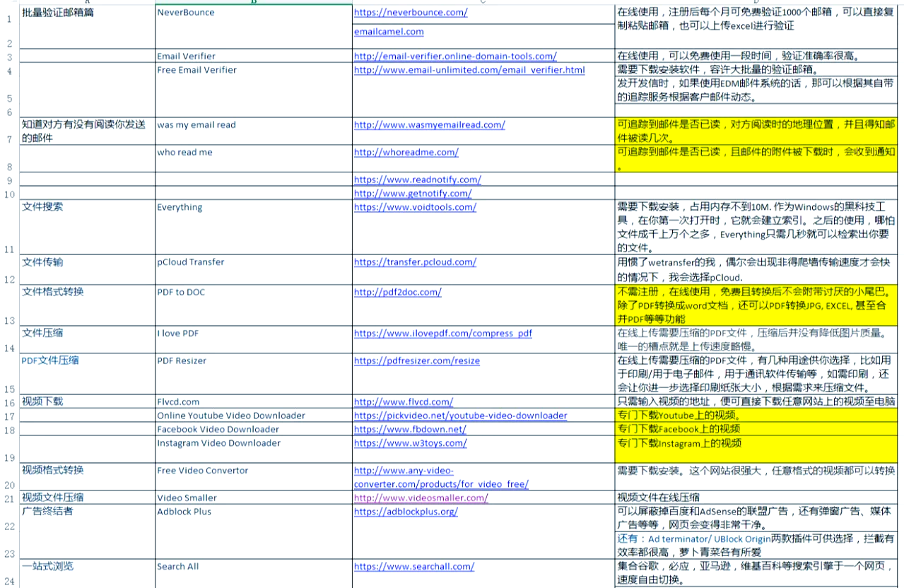Select the 视频下载 category cell
Screen dimensions: 904x588
(x=88, y=402)
